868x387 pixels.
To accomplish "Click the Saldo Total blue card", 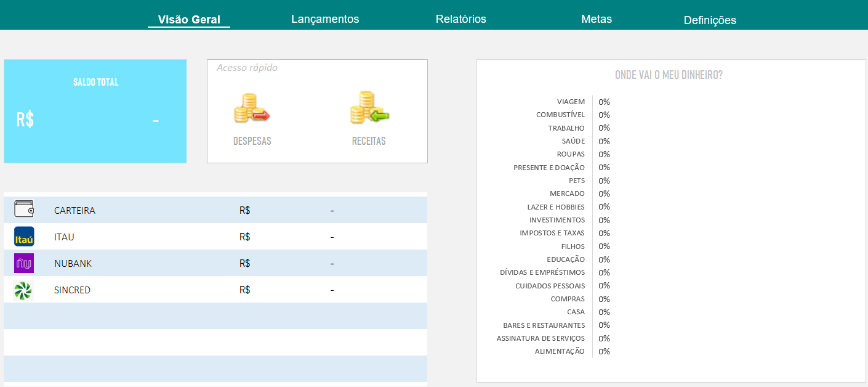I will 95,111.
